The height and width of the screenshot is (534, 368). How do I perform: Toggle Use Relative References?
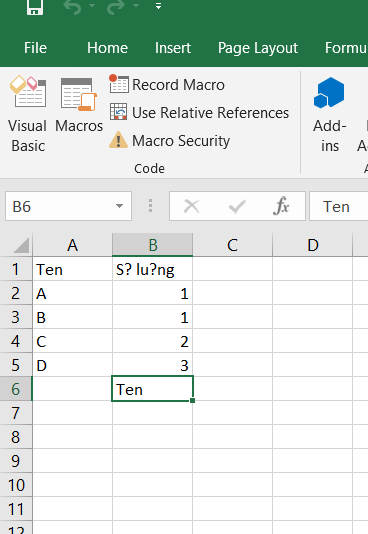(x=199, y=112)
